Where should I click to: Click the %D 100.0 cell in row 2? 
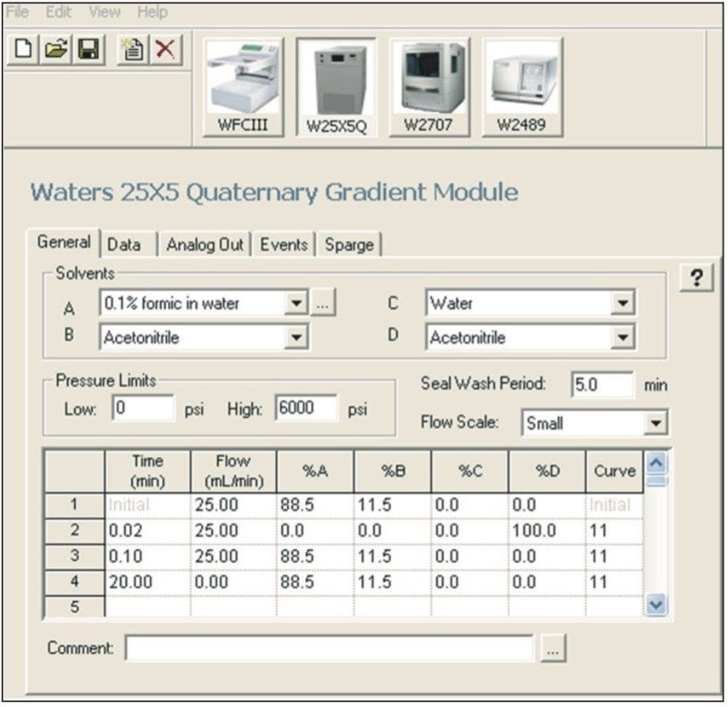[547, 530]
